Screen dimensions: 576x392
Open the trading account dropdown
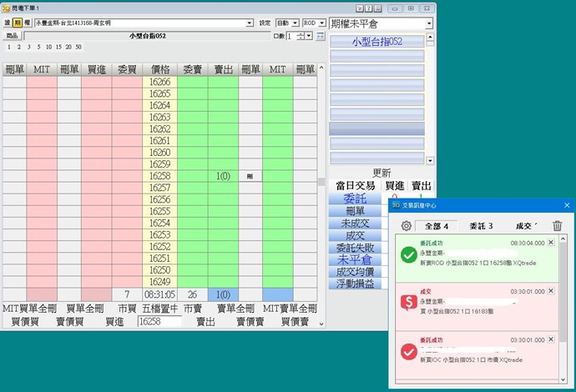click(250, 23)
